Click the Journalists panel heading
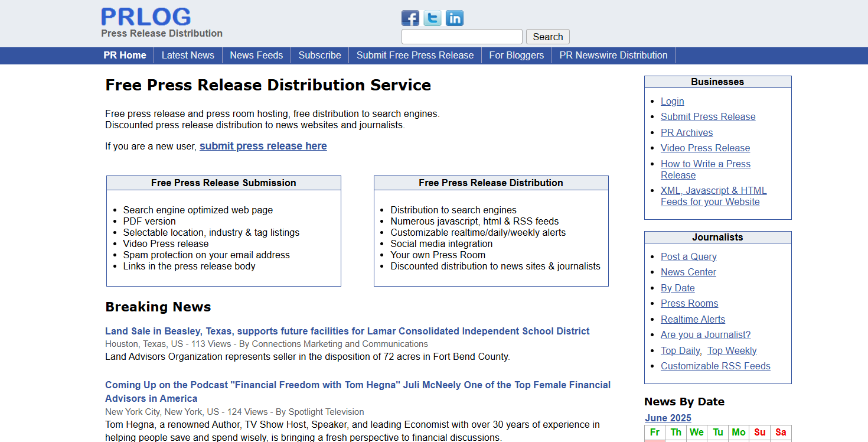 coord(717,237)
